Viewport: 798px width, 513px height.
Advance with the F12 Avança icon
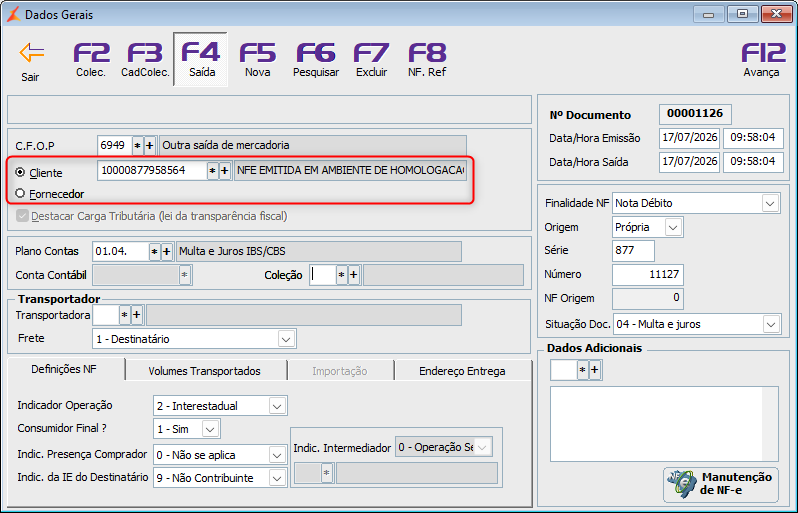[x=763, y=52]
